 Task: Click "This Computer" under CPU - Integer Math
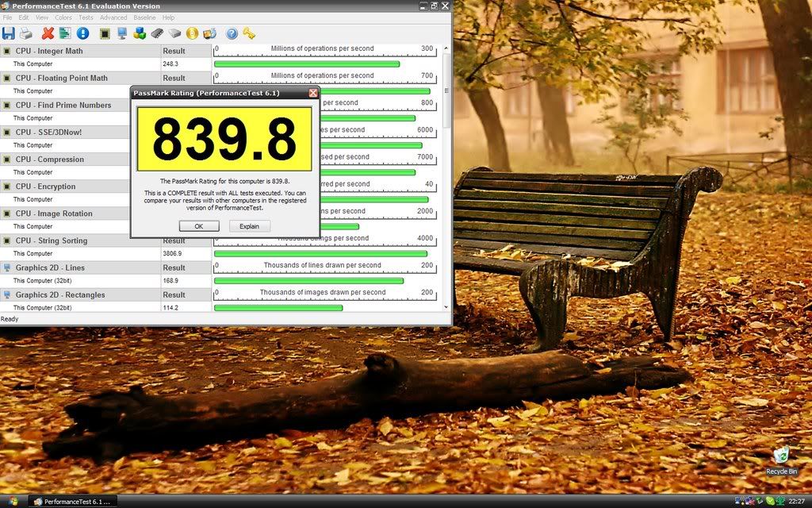(33, 63)
